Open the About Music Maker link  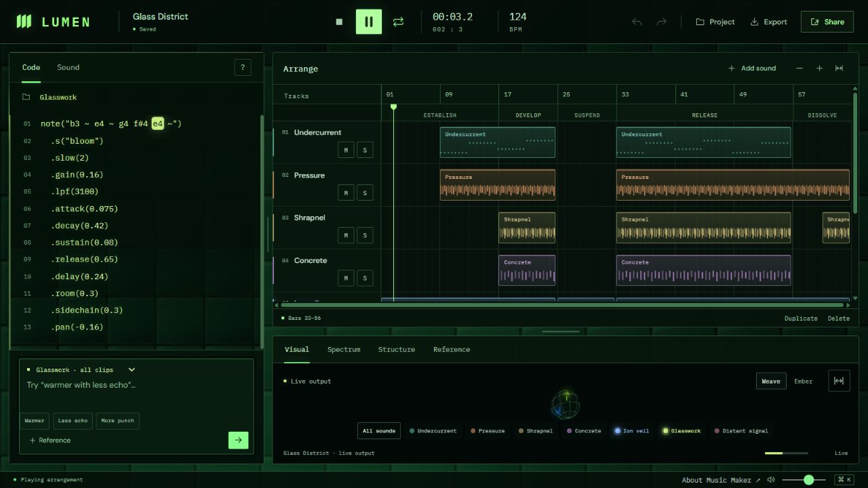click(x=721, y=481)
